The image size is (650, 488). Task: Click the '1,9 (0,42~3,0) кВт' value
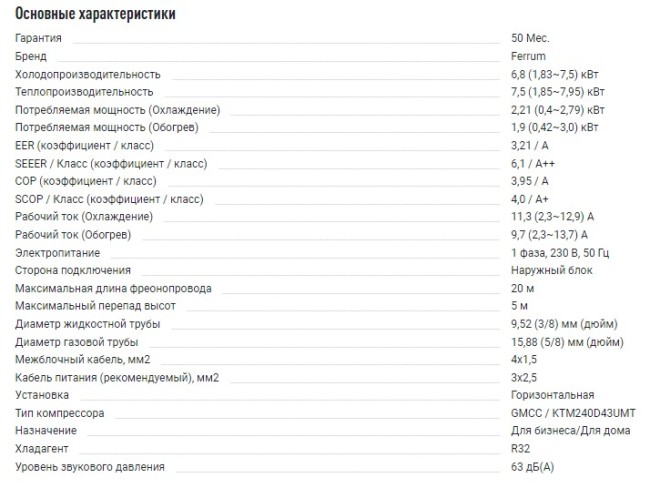coord(554,127)
